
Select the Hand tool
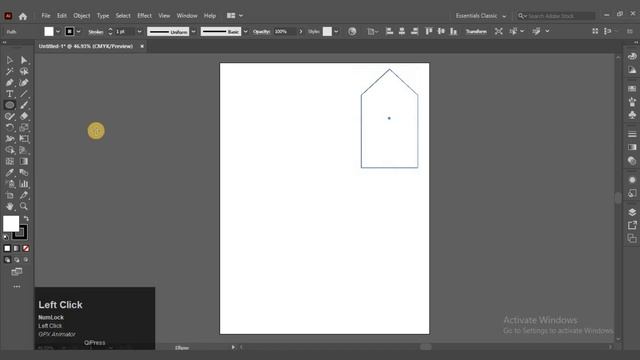[9, 207]
